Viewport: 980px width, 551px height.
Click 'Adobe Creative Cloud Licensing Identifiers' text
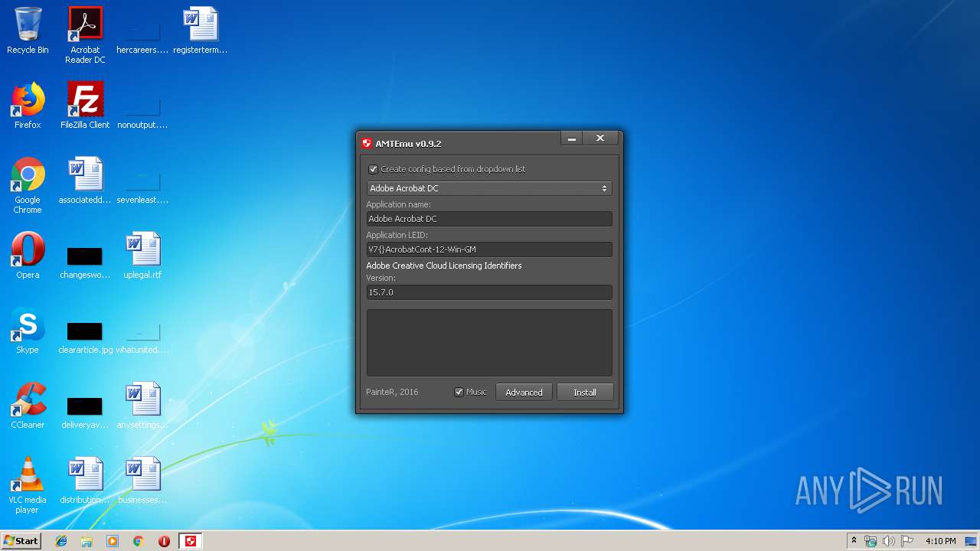click(x=444, y=266)
